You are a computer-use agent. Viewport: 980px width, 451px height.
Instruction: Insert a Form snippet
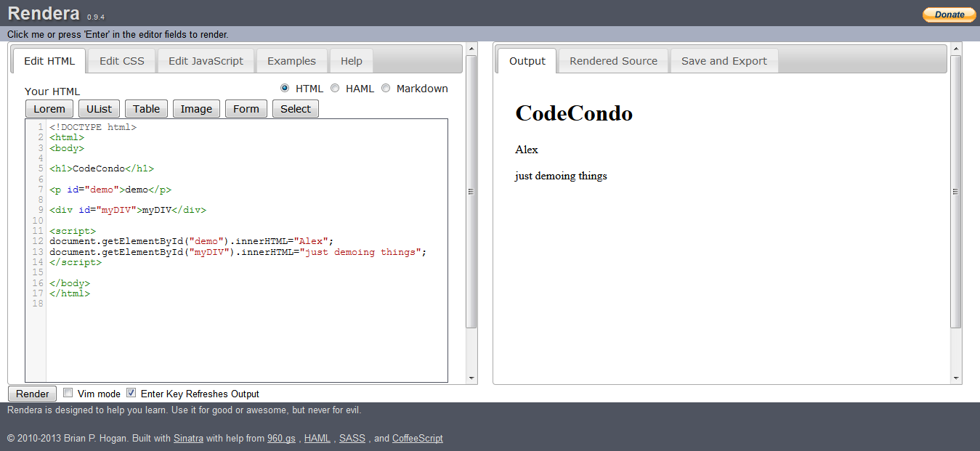point(246,108)
